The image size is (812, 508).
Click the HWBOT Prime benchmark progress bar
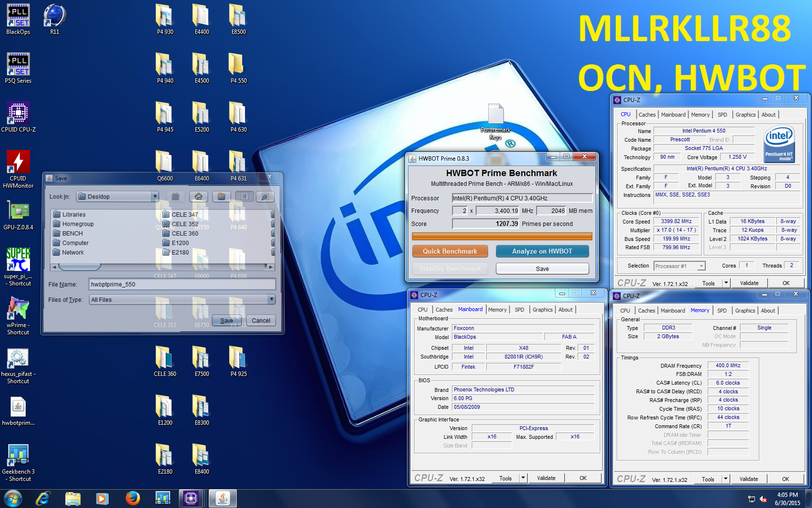tap(502, 236)
